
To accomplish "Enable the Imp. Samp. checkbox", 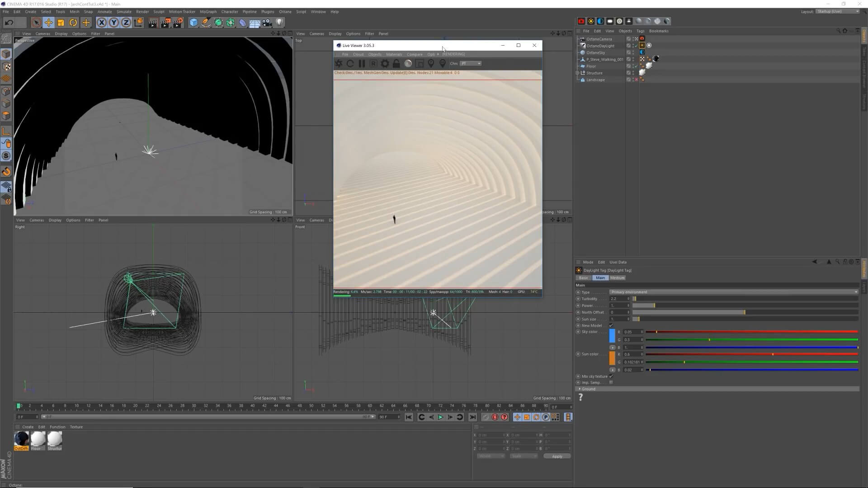I will (x=611, y=383).
